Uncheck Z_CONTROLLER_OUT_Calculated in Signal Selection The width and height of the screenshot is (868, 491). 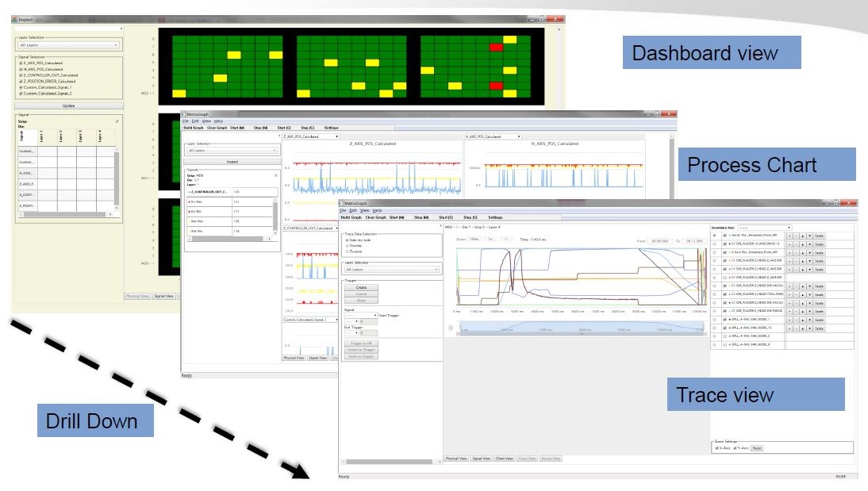(x=21, y=75)
